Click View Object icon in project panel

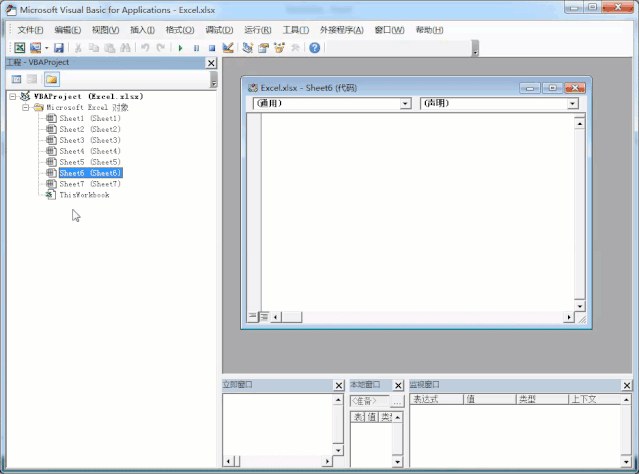[32, 79]
